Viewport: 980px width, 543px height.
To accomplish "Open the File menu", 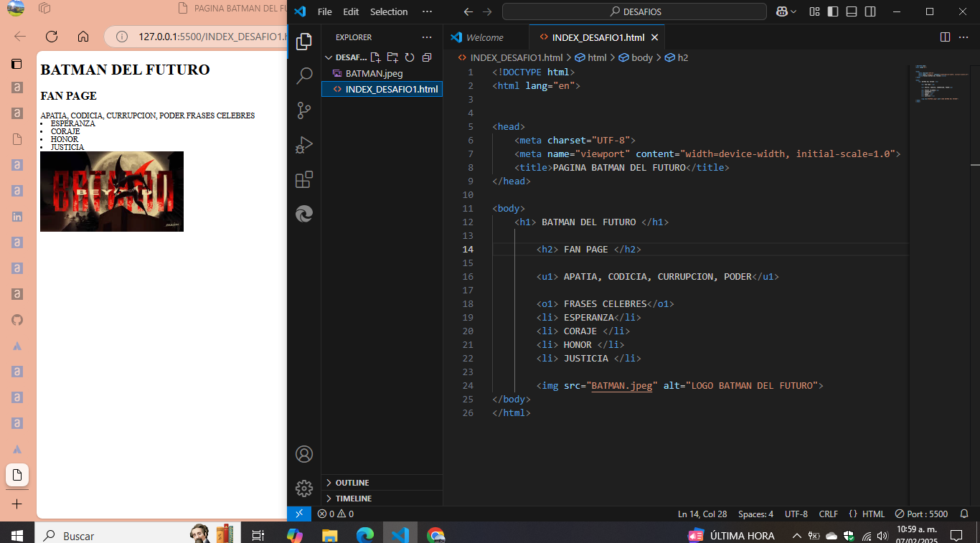I will click(325, 11).
